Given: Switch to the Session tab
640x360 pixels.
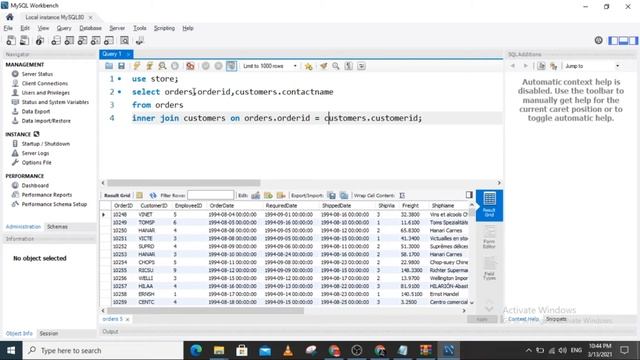Looking at the screenshot, I should click(49, 333).
